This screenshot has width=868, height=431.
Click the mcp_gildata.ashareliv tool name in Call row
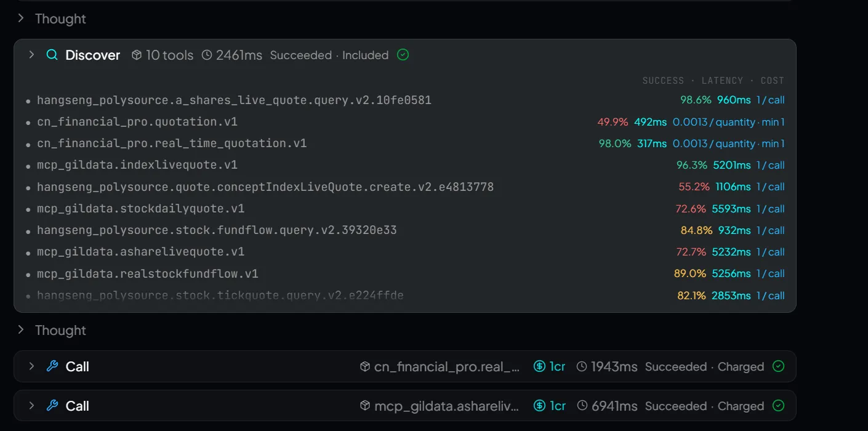(447, 406)
